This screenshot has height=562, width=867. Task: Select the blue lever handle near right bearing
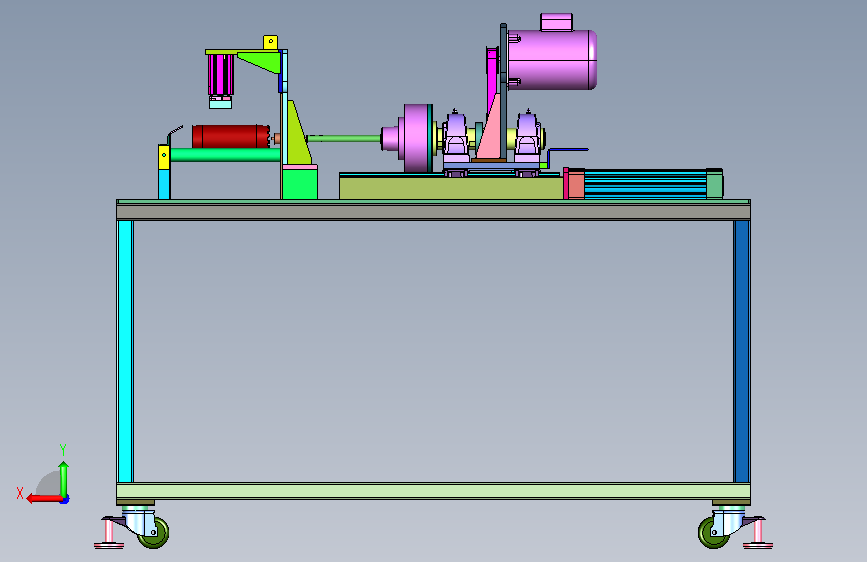click(x=567, y=152)
